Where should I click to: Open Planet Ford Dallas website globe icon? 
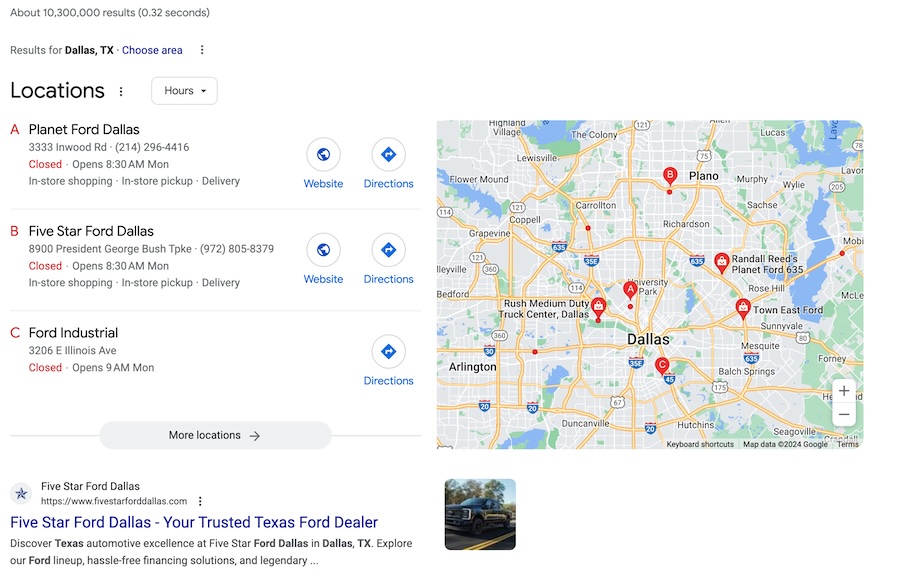pyautogui.click(x=323, y=155)
